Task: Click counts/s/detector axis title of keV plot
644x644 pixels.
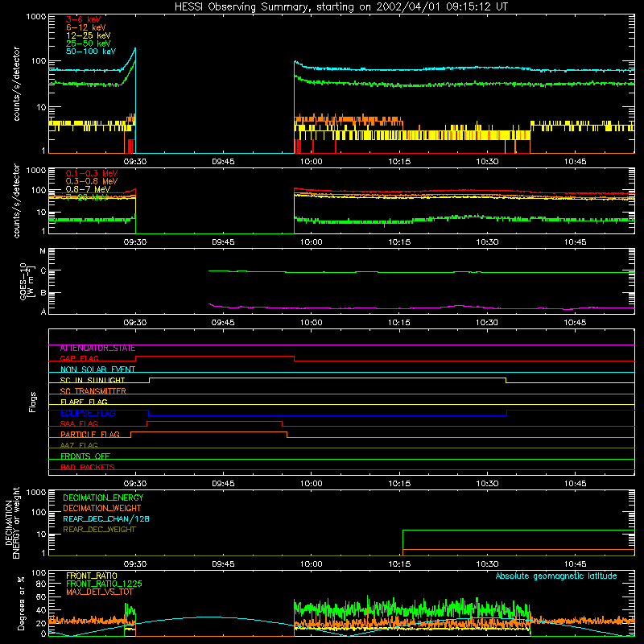Action: pos(16,84)
